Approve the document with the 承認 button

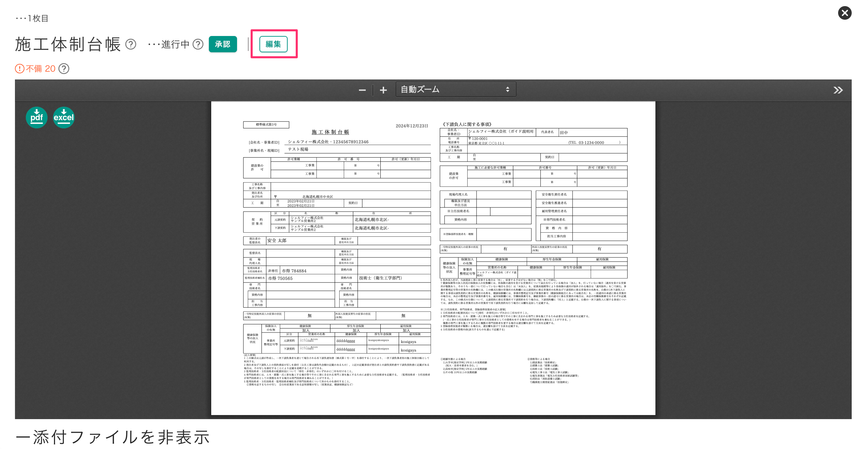click(223, 44)
